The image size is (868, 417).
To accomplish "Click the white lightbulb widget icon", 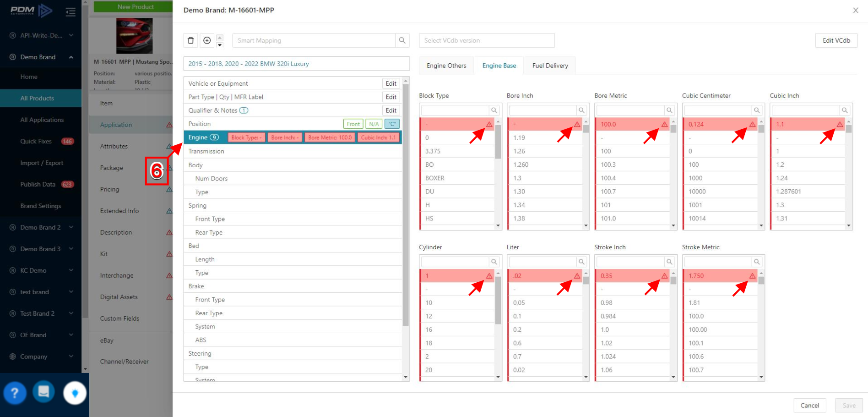I will coord(75,393).
